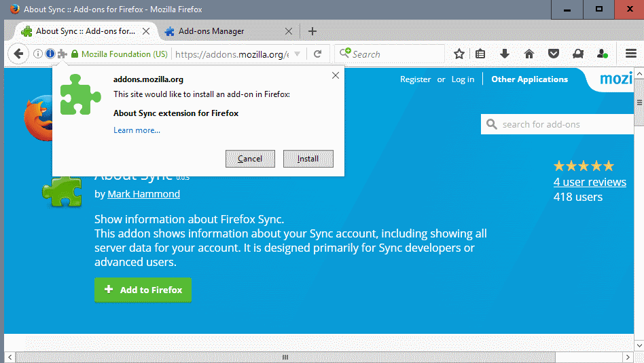Open a new tab
Image resolution: width=644 pixels, height=363 pixels.
[x=312, y=31]
